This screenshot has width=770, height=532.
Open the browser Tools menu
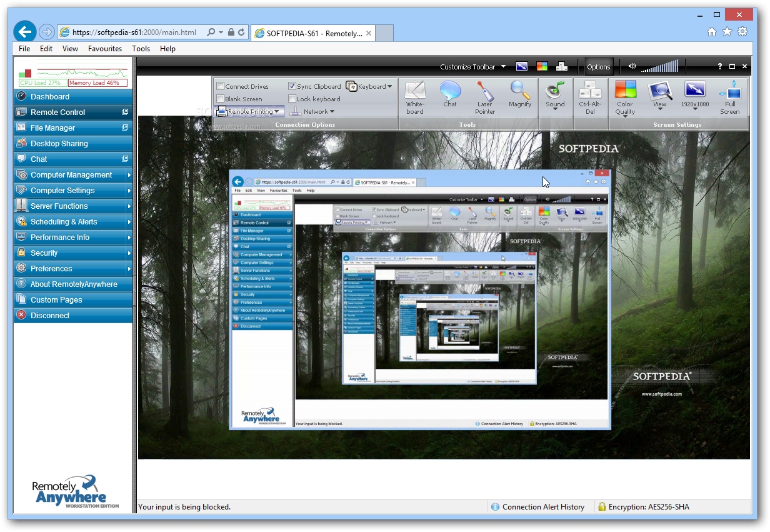(141, 49)
